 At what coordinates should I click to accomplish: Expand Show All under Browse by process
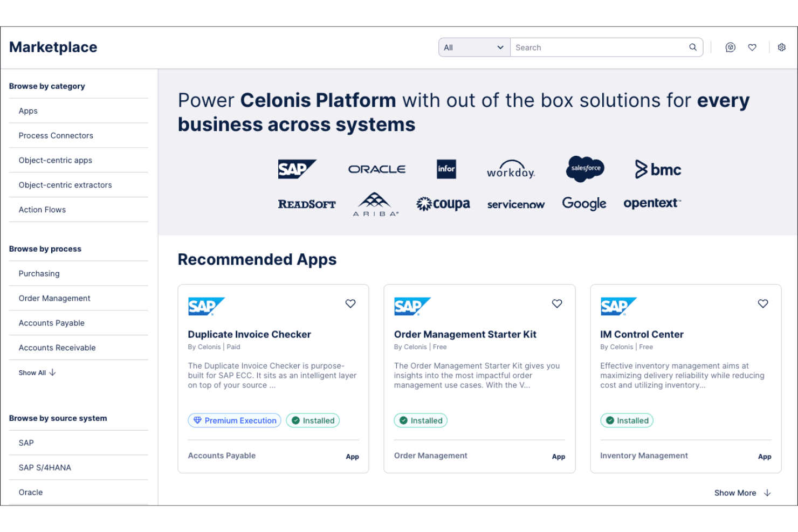(x=37, y=372)
